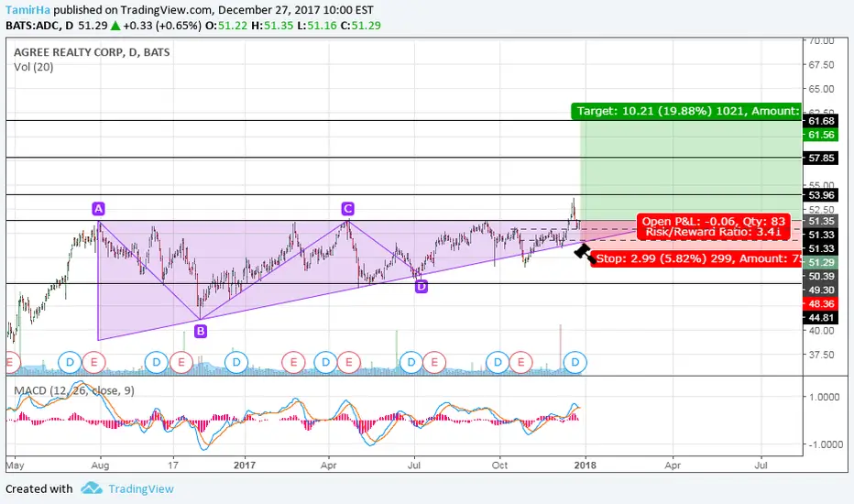Screen dimensions: 854x504
Task: Click the 50.39 price label on axis
Action: pos(821,276)
